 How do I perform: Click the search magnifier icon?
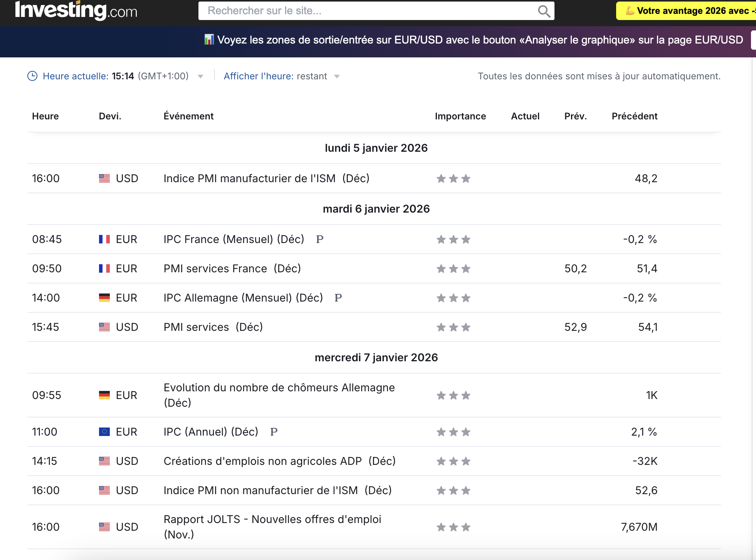tap(544, 11)
